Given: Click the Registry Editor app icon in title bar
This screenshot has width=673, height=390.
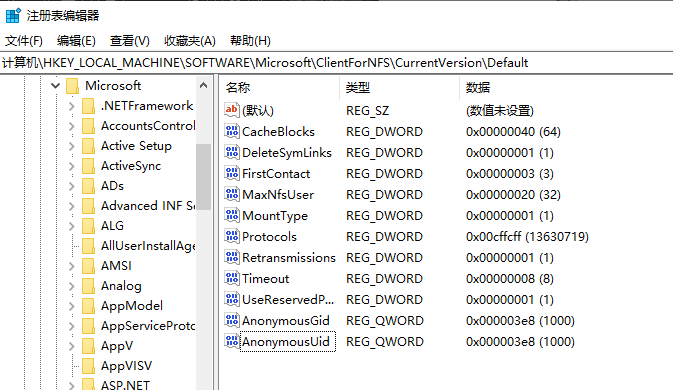Looking at the screenshot, I should pyautogui.click(x=13, y=15).
